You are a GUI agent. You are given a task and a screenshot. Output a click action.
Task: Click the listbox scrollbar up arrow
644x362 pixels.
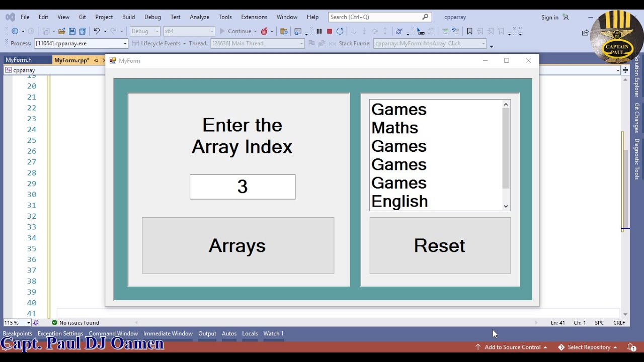[x=506, y=104]
